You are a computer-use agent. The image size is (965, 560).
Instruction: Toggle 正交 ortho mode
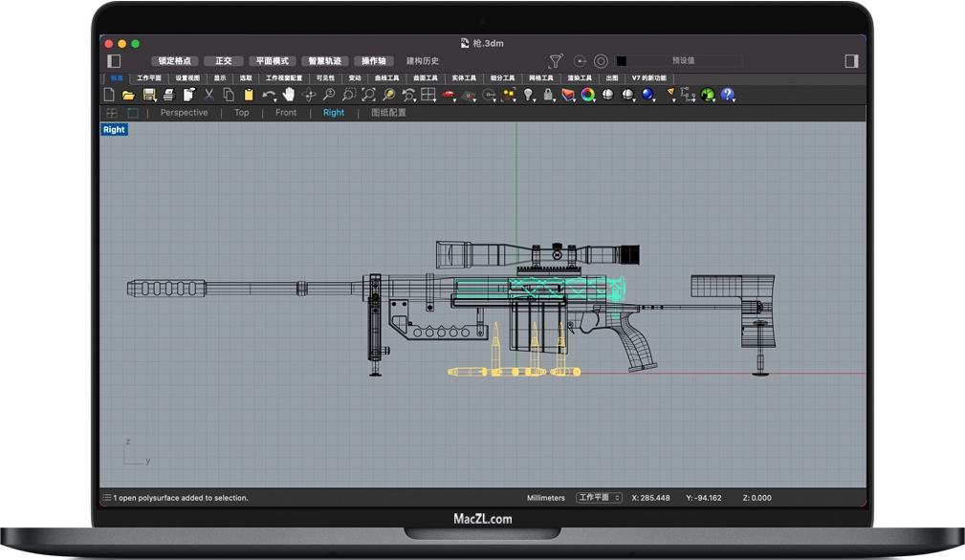click(x=224, y=61)
